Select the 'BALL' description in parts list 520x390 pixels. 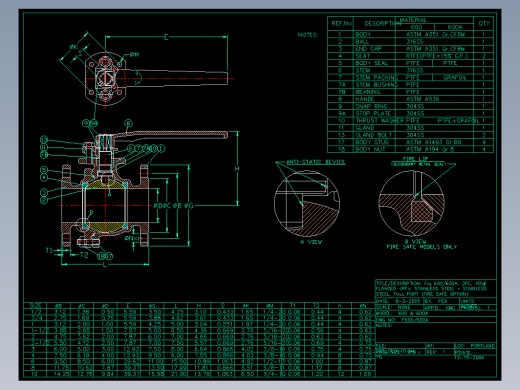(362, 41)
